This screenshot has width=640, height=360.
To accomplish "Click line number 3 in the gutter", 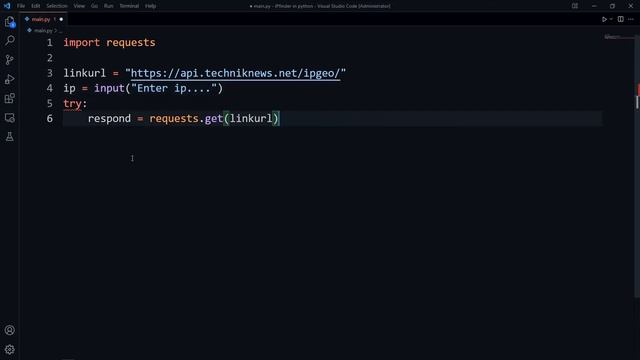I will (x=49, y=73).
